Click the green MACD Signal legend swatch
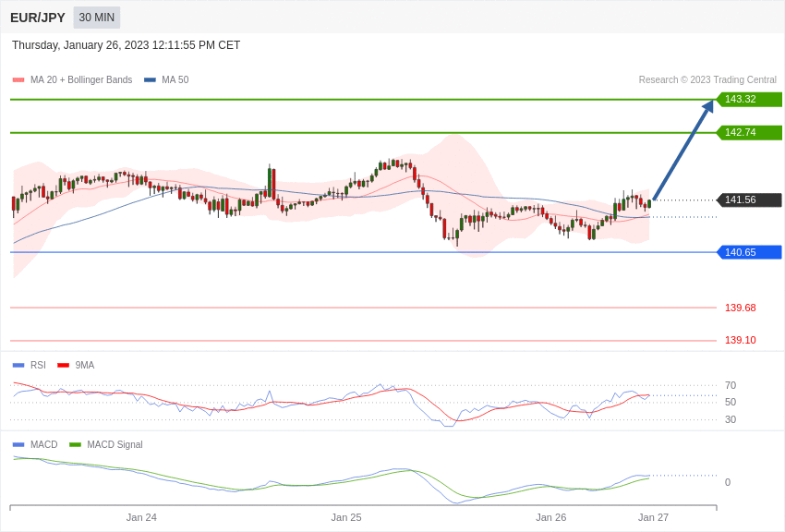 75,444
